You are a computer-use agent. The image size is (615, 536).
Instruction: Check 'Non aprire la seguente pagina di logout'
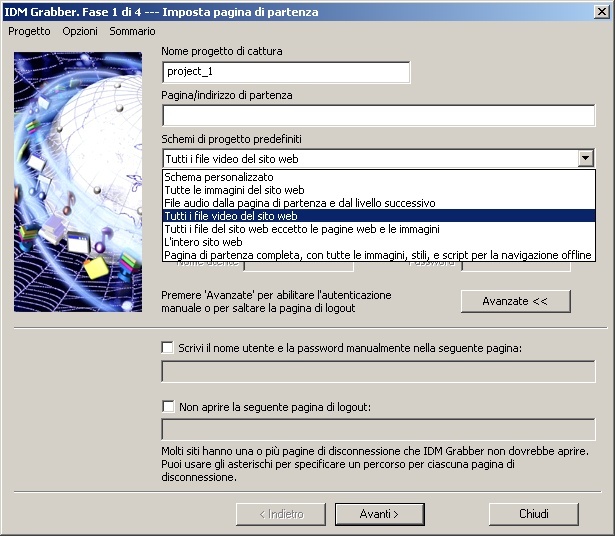(168, 406)
